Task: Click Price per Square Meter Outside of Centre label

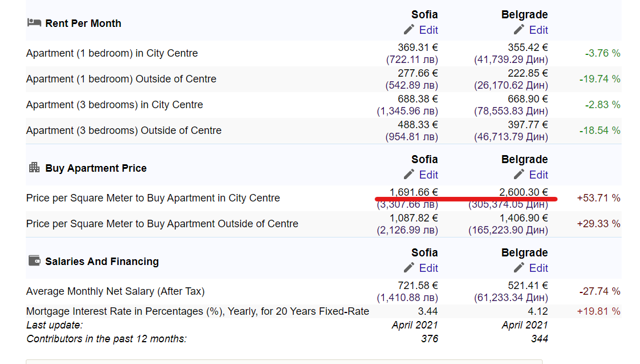Action: (162, 224)
